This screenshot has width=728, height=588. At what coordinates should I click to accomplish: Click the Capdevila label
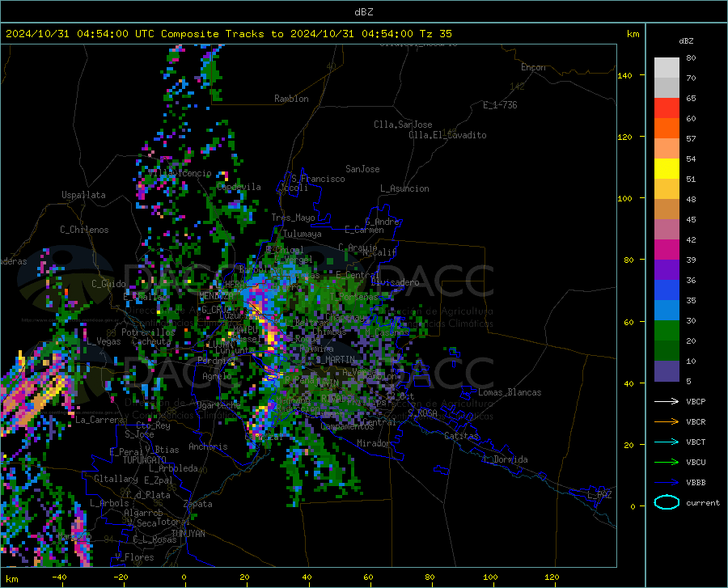point(239,187)
